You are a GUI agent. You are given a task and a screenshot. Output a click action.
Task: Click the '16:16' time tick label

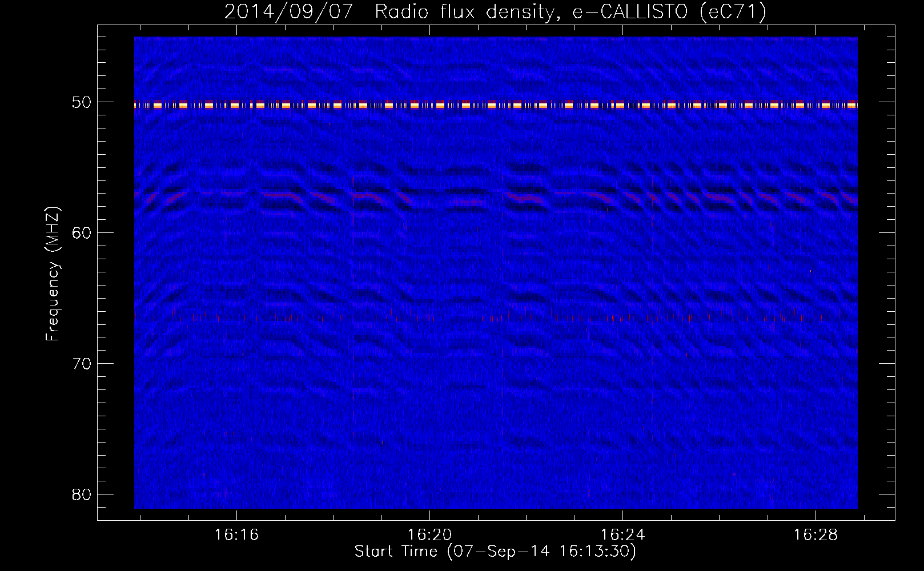point(236,534)
